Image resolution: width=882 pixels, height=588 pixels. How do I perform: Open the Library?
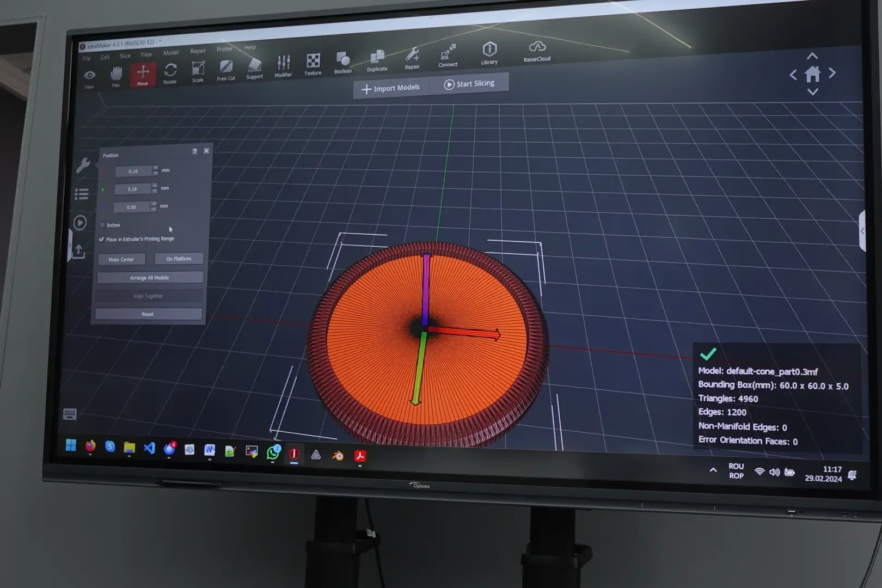tap(489, 53)
